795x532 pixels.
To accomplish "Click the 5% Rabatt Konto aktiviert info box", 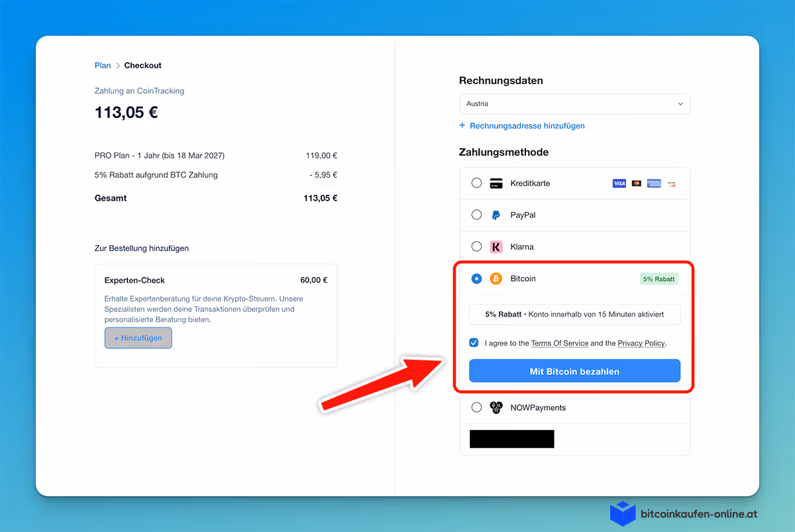I will tap(574, 315).
